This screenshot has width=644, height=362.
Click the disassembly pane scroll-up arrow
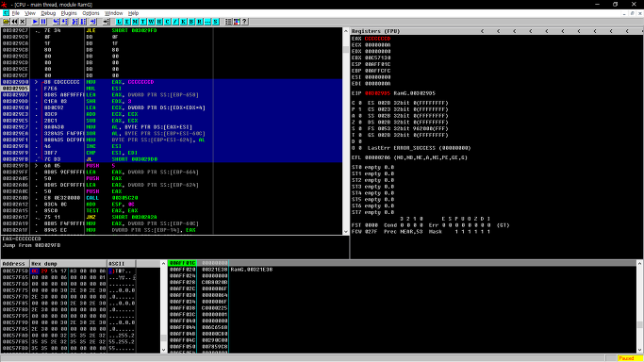[345, 31]
